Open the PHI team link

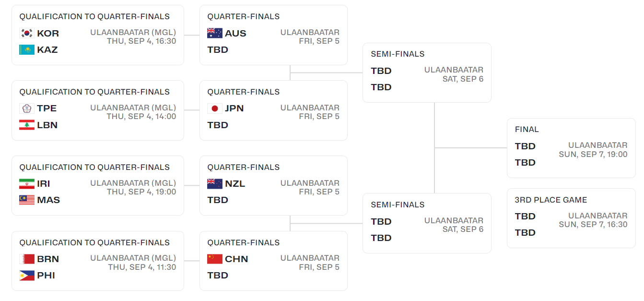coord(46,276)
